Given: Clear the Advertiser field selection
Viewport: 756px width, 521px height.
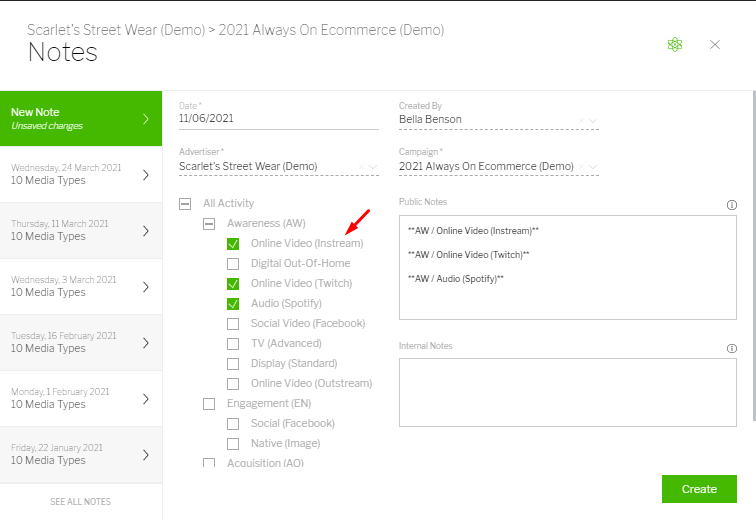Looking at the screenshot, I should coord(362,167).
